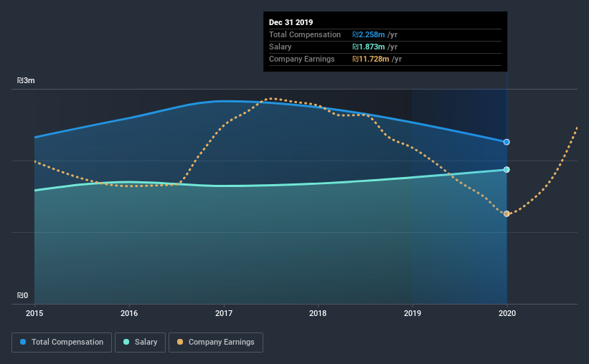The width and height of the screenshot is (589, 364).
Task: Click the orange Company Earnings data point at 2020
Action: pyautogui.click(x=506, y=214)
